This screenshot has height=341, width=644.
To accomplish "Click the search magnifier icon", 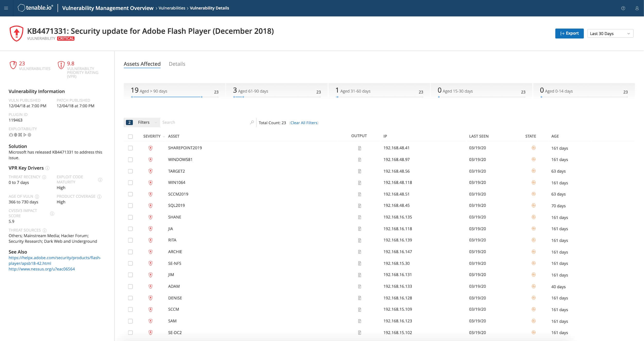I will 252,123.
